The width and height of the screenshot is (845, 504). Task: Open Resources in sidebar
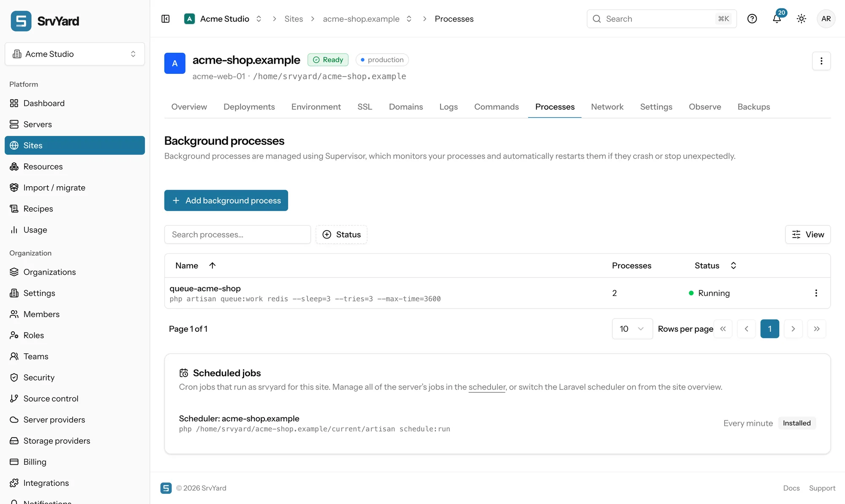click(75, 167)
